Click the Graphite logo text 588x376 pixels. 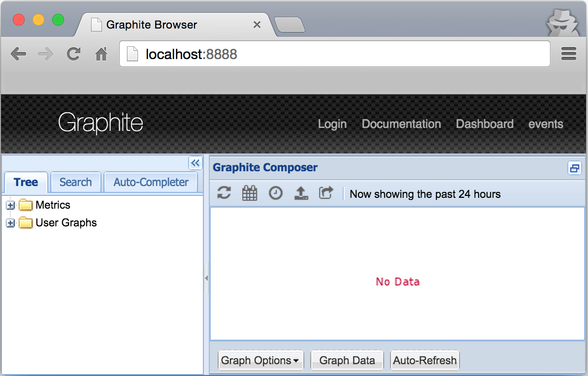point(100,123)
